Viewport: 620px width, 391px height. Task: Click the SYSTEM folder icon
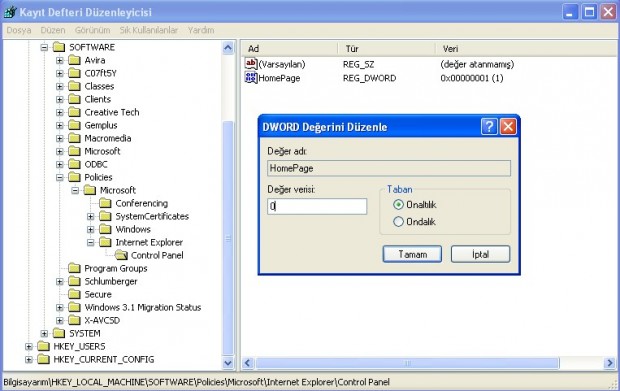pos(59,333)
